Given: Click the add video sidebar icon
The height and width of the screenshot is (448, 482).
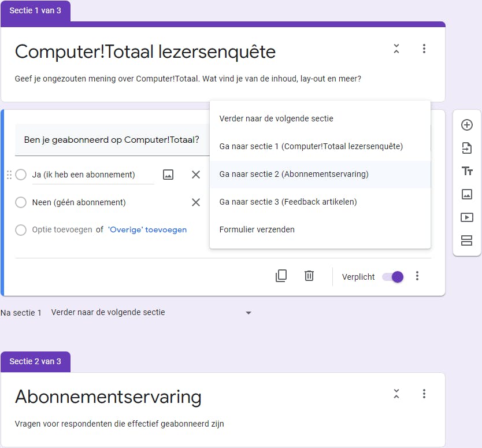Looking at the screenshot, I should pos(466,217).
